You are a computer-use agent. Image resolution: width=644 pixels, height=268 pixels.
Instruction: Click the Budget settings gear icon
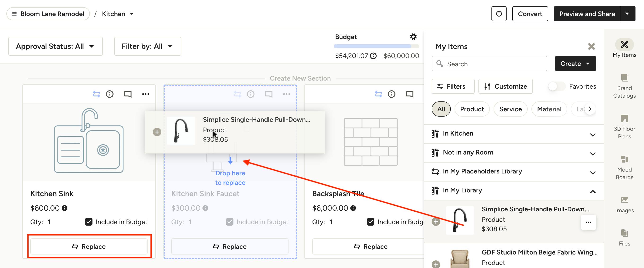tap(413, 37)
